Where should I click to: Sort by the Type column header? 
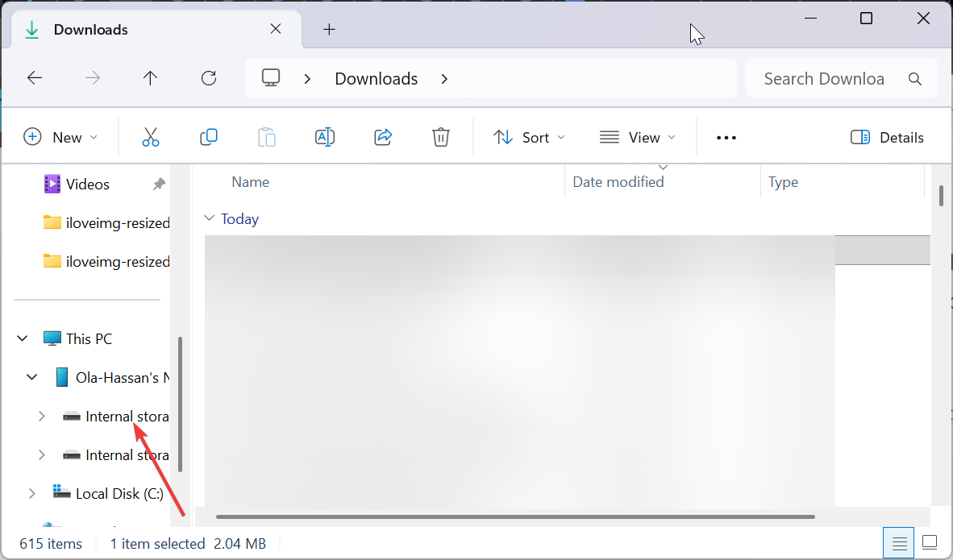pyautogui.click(x=783, y=181)
